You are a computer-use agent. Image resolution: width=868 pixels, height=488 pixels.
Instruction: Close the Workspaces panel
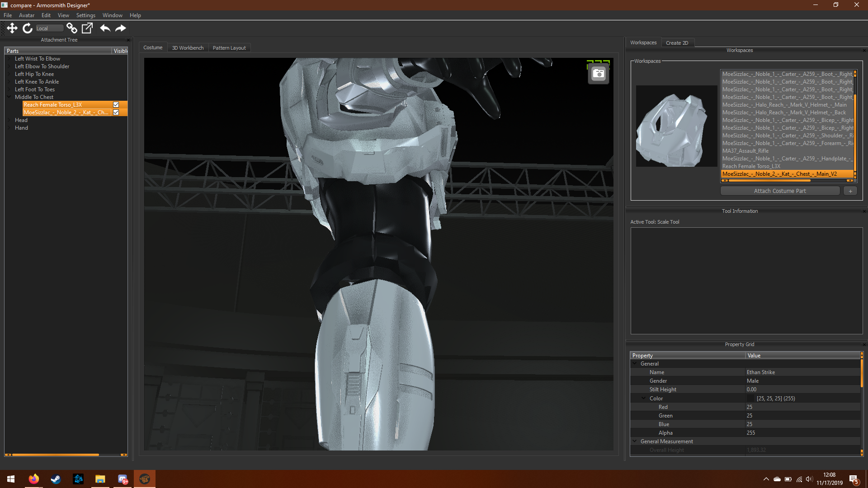[864, 51]
